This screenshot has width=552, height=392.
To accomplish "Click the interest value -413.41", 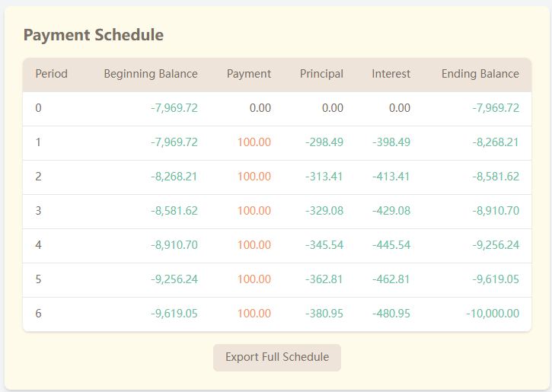I will point(391,177).
